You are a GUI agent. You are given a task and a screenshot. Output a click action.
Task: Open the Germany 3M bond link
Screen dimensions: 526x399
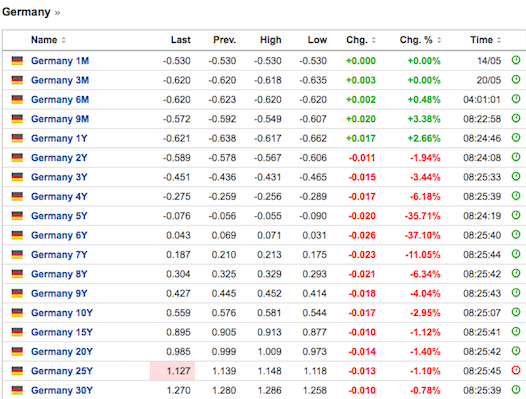click(60, 80)
